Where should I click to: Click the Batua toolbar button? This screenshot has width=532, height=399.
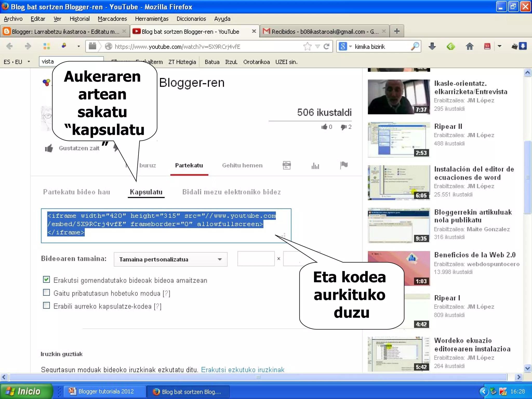(212, 62)
